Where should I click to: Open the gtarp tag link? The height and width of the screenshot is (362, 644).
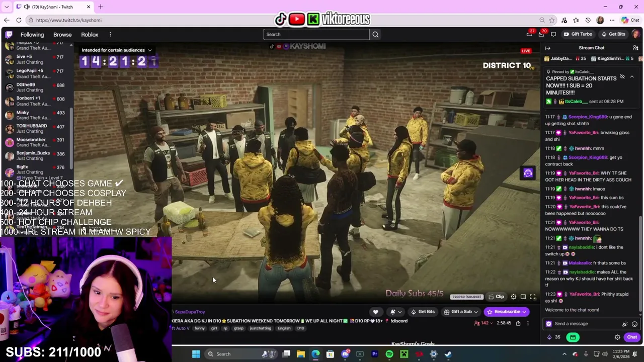pyautogui.click(x=238, y=328)
